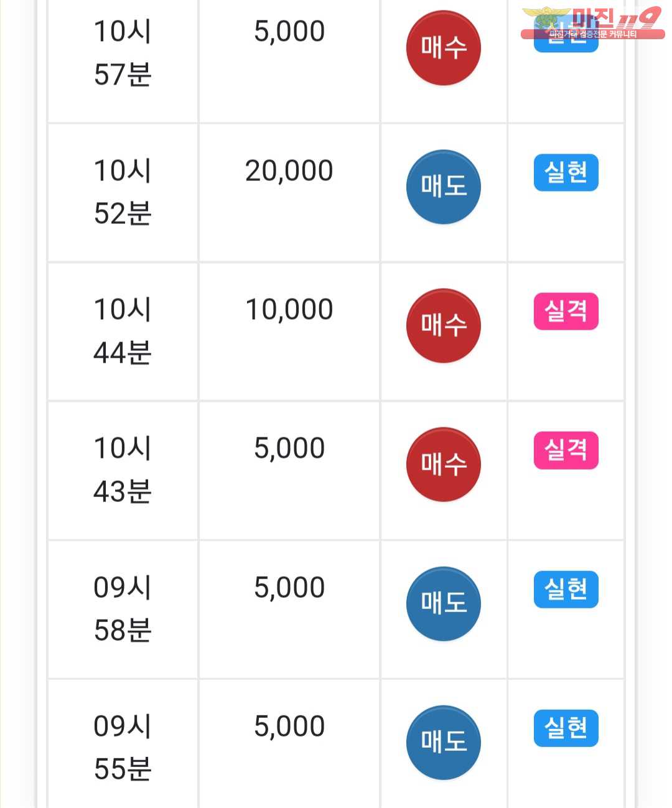Click the red 매수 circle in the 10시 44분 row
672x808 pixels.
click(x=443, y=325)
